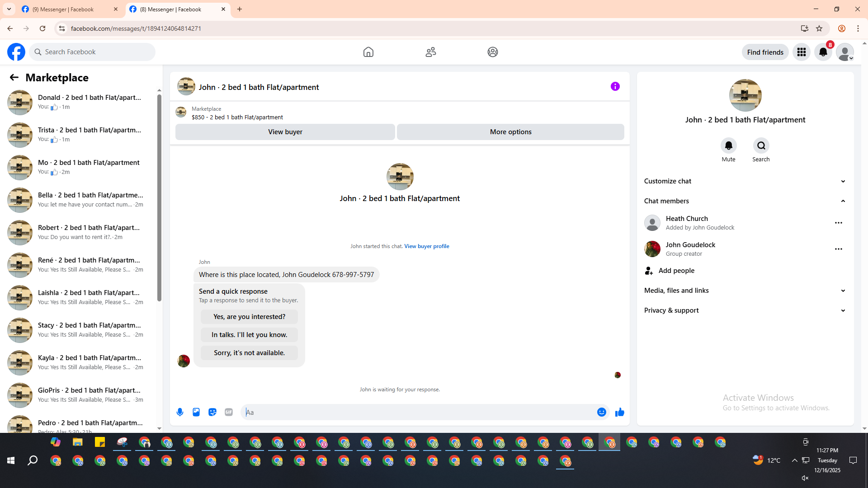Attach a photo with the image icon
The image size is (868, 488).
pyautogui.click(x=196, y=412)
